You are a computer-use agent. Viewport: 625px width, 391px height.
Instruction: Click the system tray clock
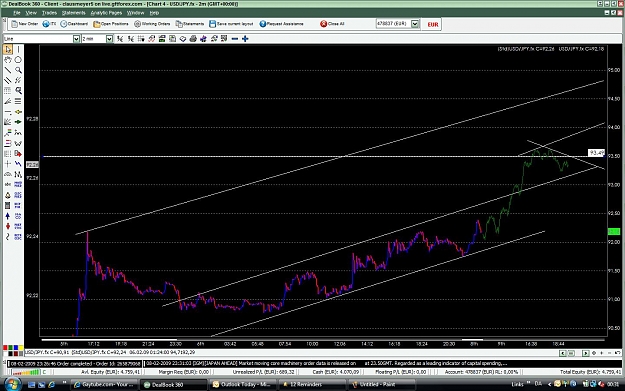[x=613, y=385]
